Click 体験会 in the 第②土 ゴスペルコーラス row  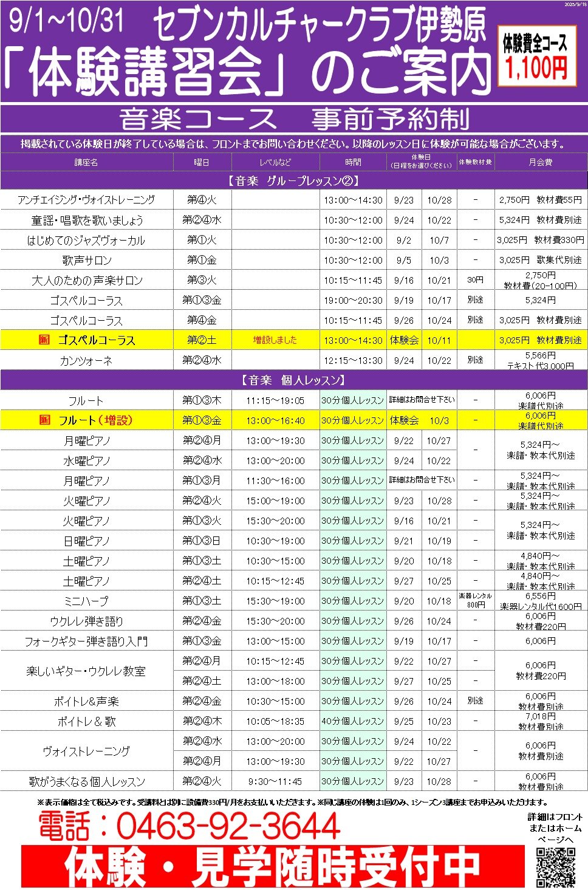point(404,340)
